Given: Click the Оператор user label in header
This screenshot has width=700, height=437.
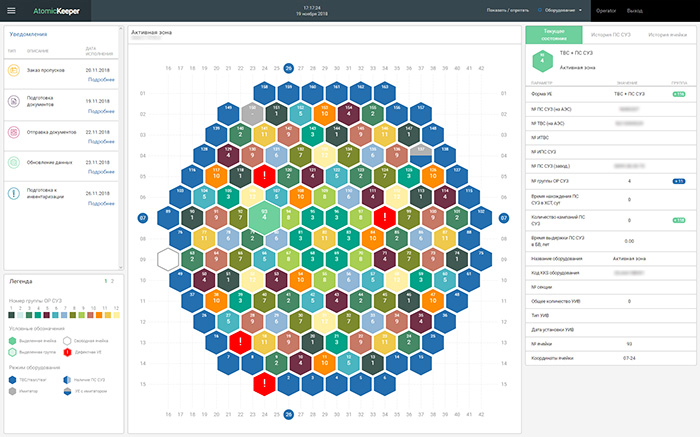Looking at the screenshot, I should tap(605, 10).
